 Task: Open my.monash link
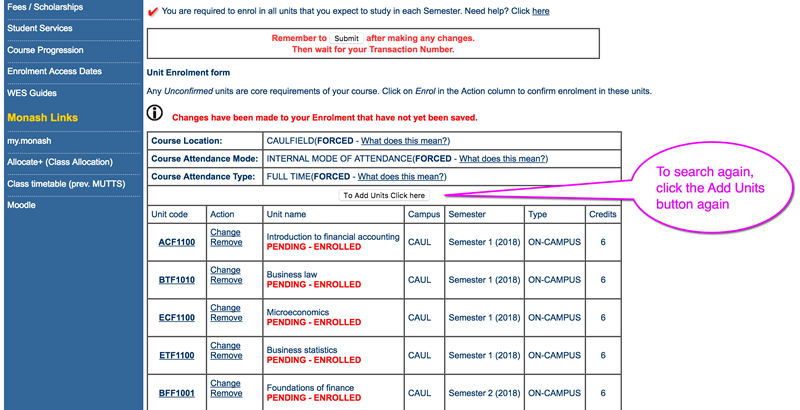tap(29, 141)
